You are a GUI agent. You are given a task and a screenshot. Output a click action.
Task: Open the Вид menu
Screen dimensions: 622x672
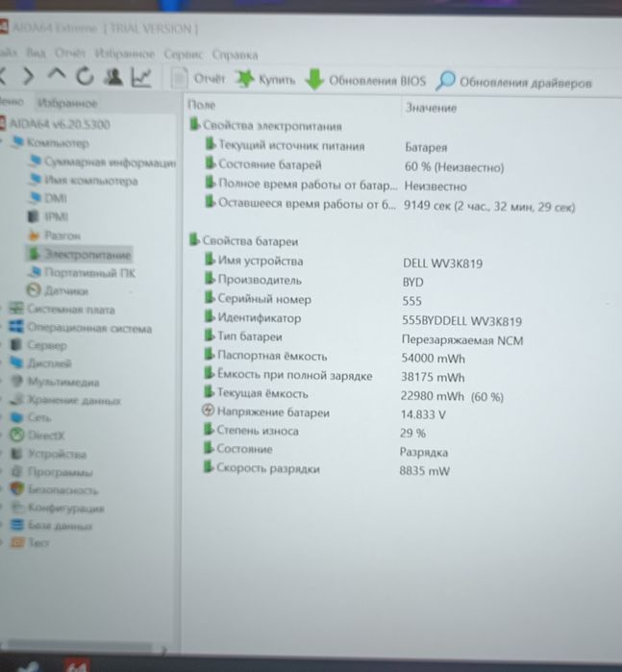pos(36,53)
